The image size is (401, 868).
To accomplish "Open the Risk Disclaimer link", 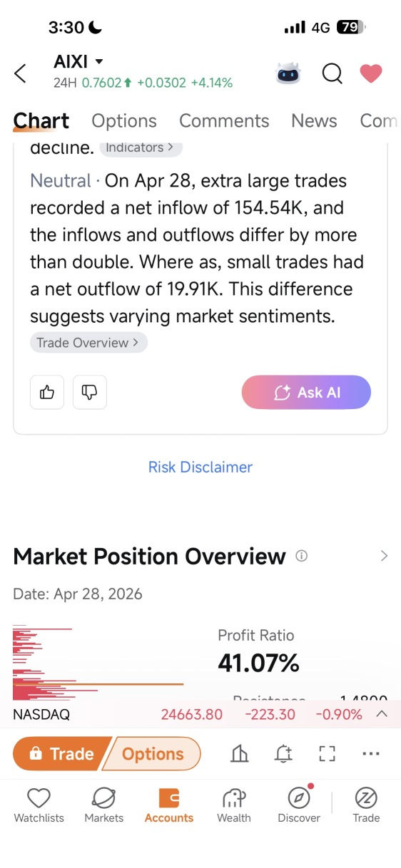I will (200, 467).
